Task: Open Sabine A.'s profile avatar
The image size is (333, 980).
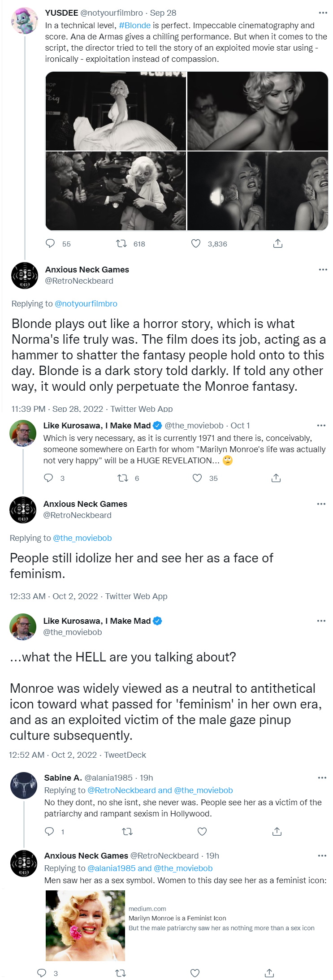Action: pyautogui.click(x=24, y=785)
